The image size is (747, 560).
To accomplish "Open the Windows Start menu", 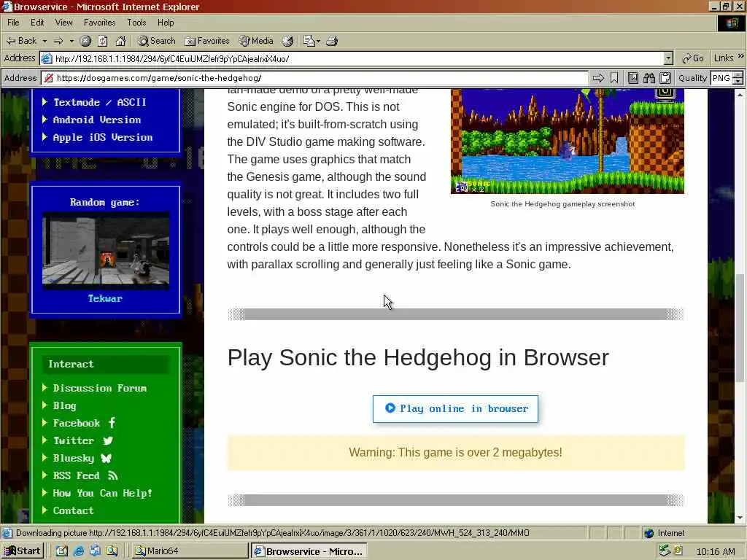I will click(x=23, y=551).
